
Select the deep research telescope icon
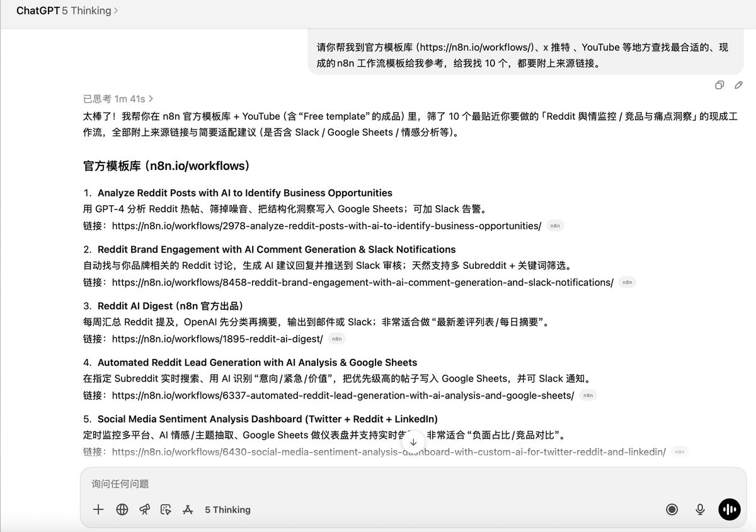point(144,509)
